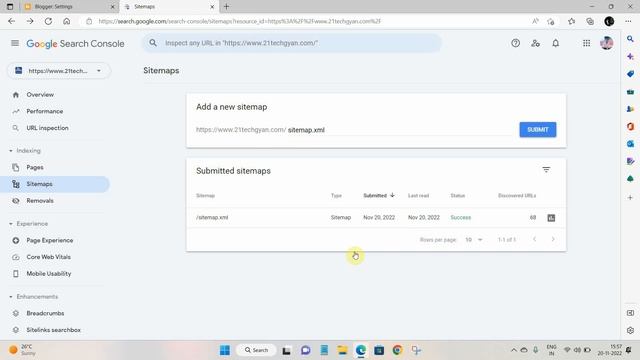Go back in browser

tap(11, 21)
